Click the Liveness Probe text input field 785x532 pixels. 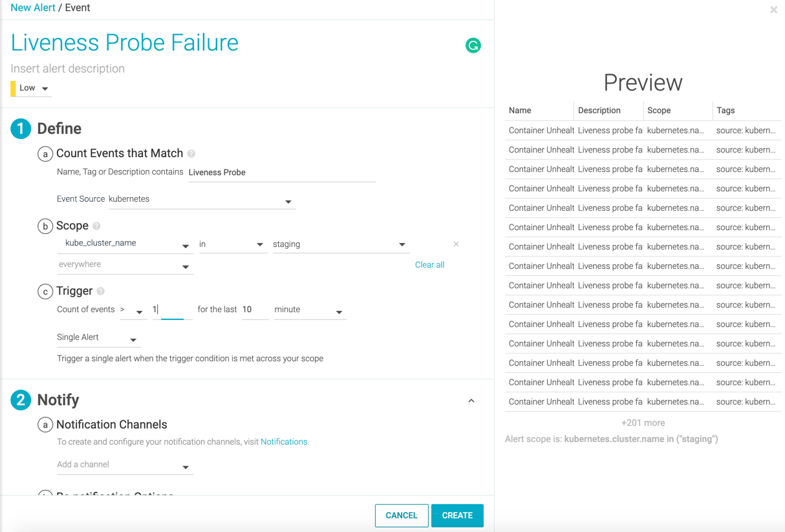[x=282, y=173]
